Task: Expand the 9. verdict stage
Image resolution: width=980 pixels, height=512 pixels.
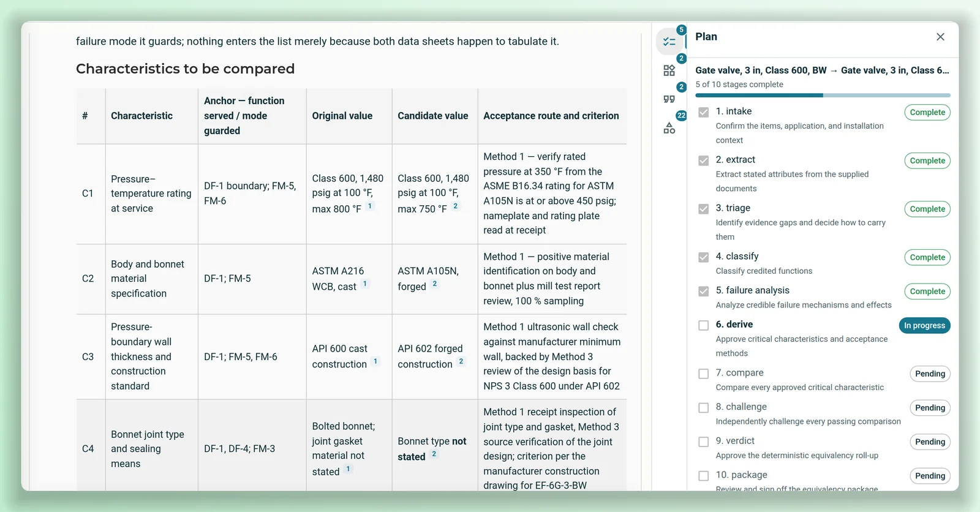Action: coord(735,441)
